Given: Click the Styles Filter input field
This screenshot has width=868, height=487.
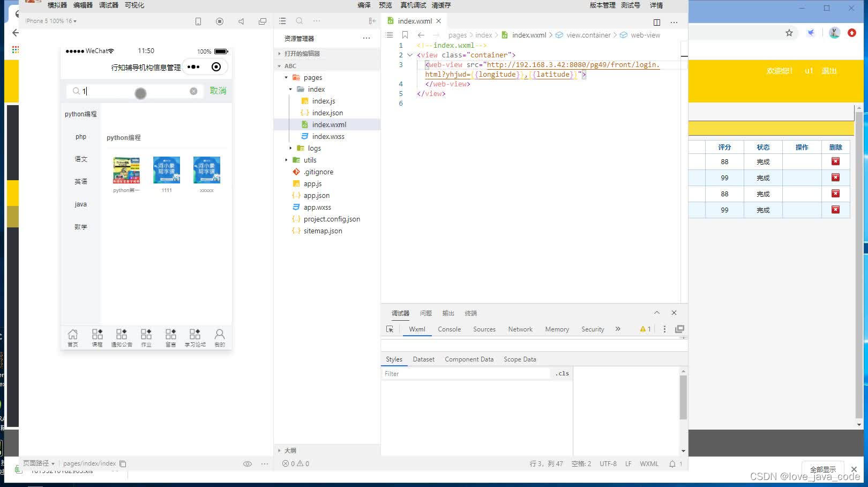Looking at the screenshot, I should click(x=466, y=374).
